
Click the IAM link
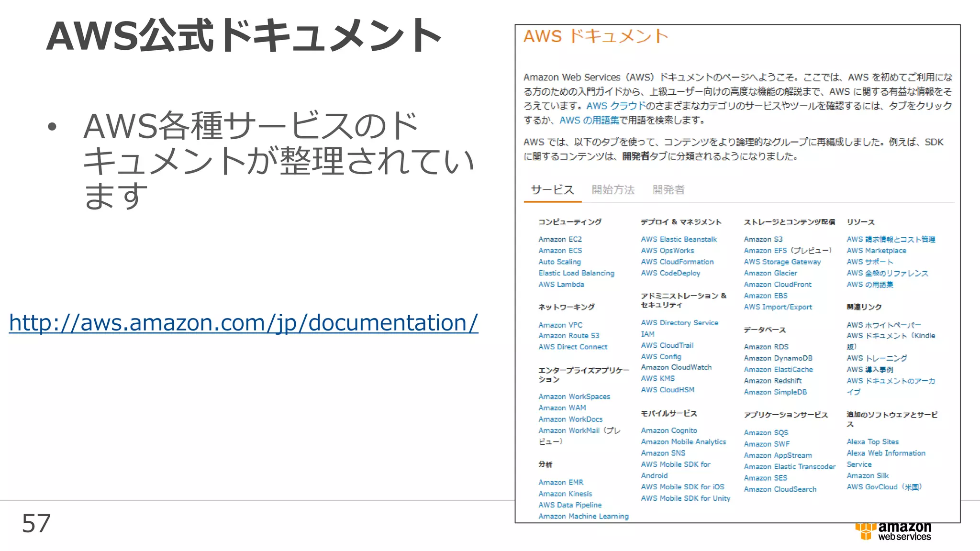coord(648,334)
